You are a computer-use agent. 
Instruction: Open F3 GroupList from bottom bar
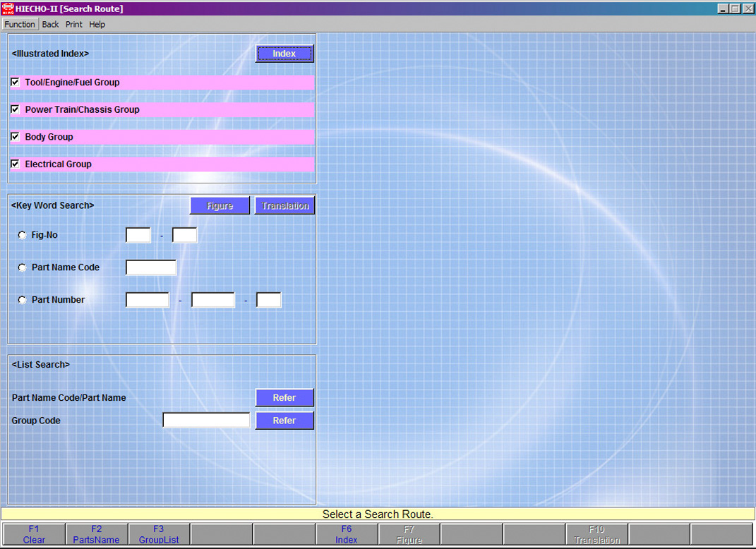coord(159,534)
